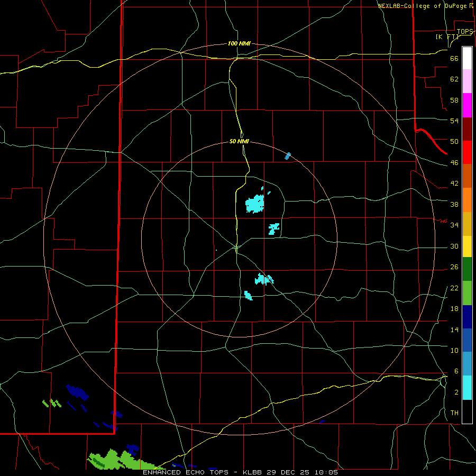Click the "10" scale value
The width and height of the screenshot is (476, 476).
[454, 350]
